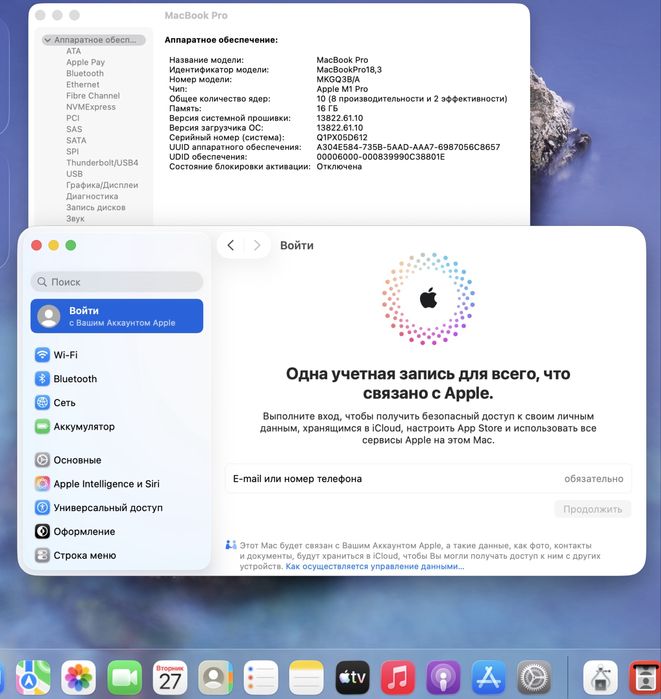Viewport: 661px width, 699px height.
Task: Select PCI in hardware list
Action: 73,118
